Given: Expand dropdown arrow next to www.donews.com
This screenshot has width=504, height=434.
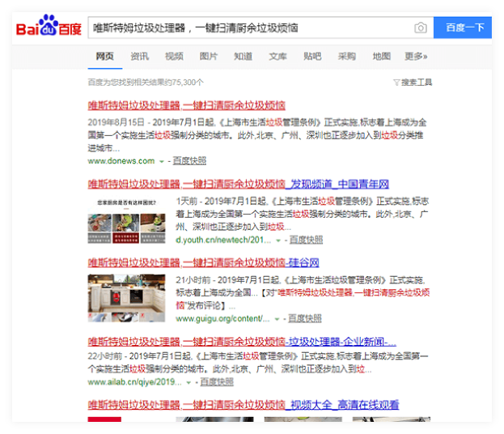Looking at the screenshot, I should click(162, 161).
